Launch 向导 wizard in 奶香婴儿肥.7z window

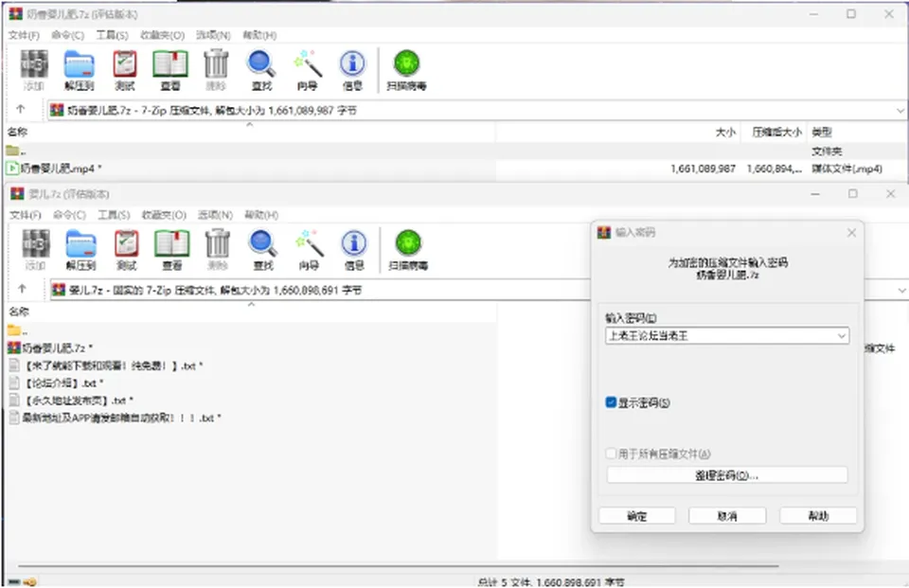(x=307, y=70)
